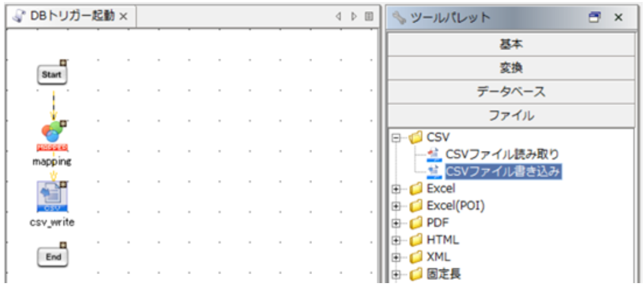
Task: Click the 固定長 folder label
Action: pyautogui.click(x=445, y=273)
